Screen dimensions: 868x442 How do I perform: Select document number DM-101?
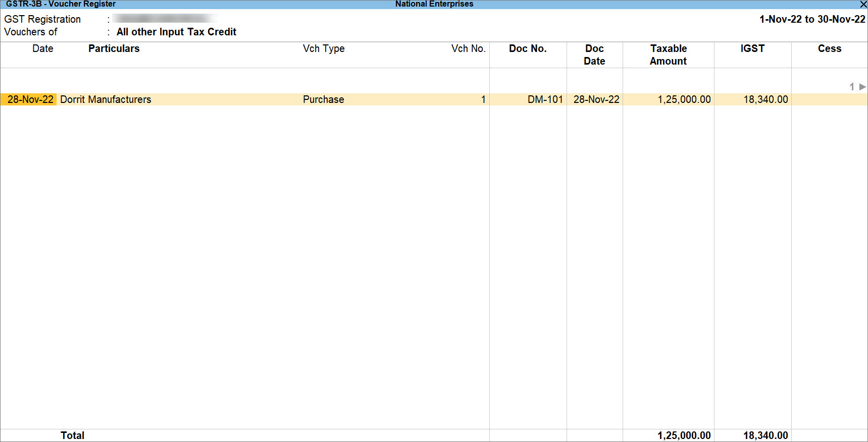(x=545, y=99)
